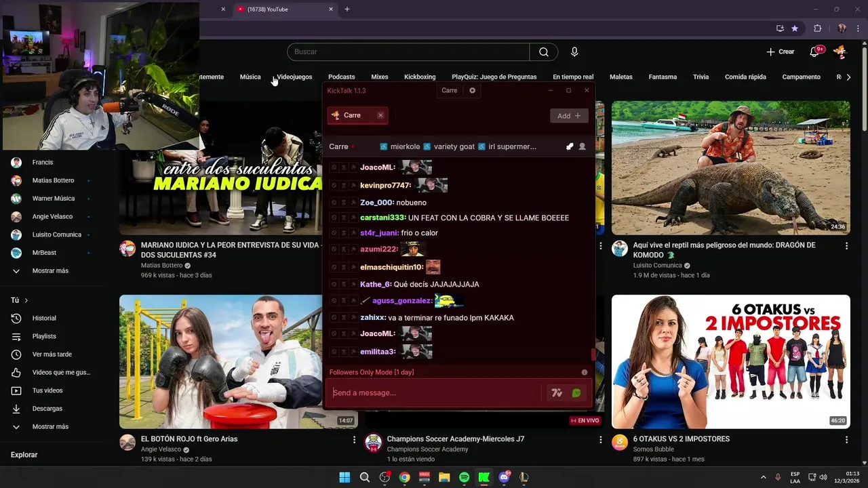This screenshot has width=868, height=488.
Task: Open YouTube account avatar menu
Action: point(840,52)
